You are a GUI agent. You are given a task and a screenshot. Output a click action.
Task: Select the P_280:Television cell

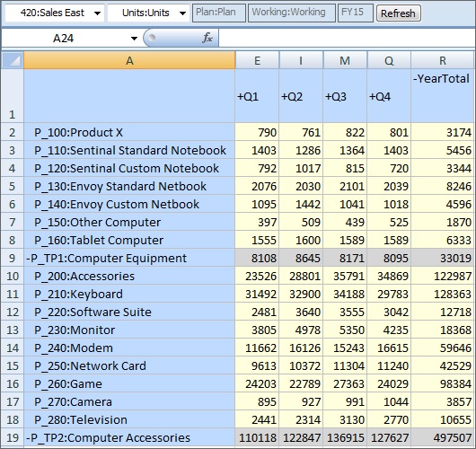[x=129, y=419]
